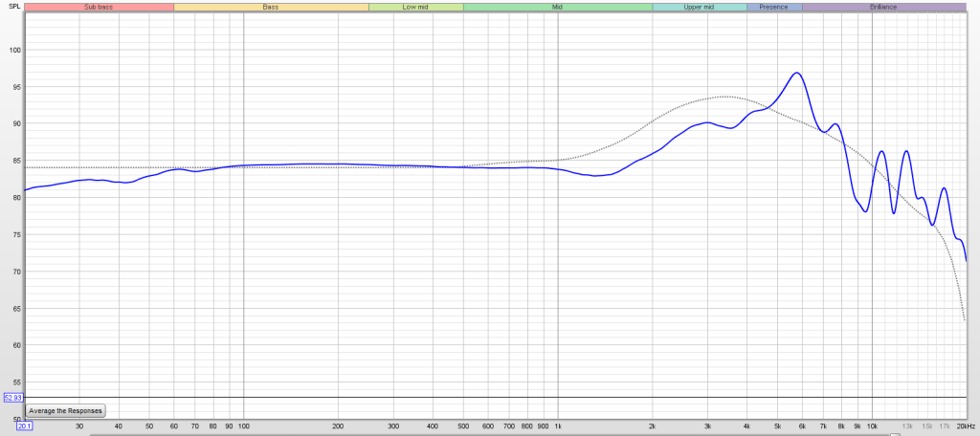Screen dimensions: 980x436
Task: Click the Mid band header
Action: (x=557, y=7)
